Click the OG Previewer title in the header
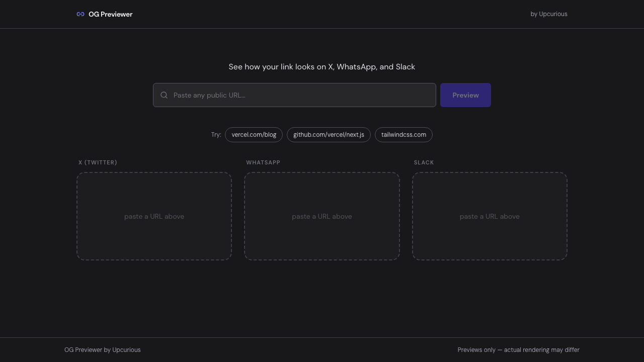The width and height of the screenshot is (644, 362). tap(110, 14)
